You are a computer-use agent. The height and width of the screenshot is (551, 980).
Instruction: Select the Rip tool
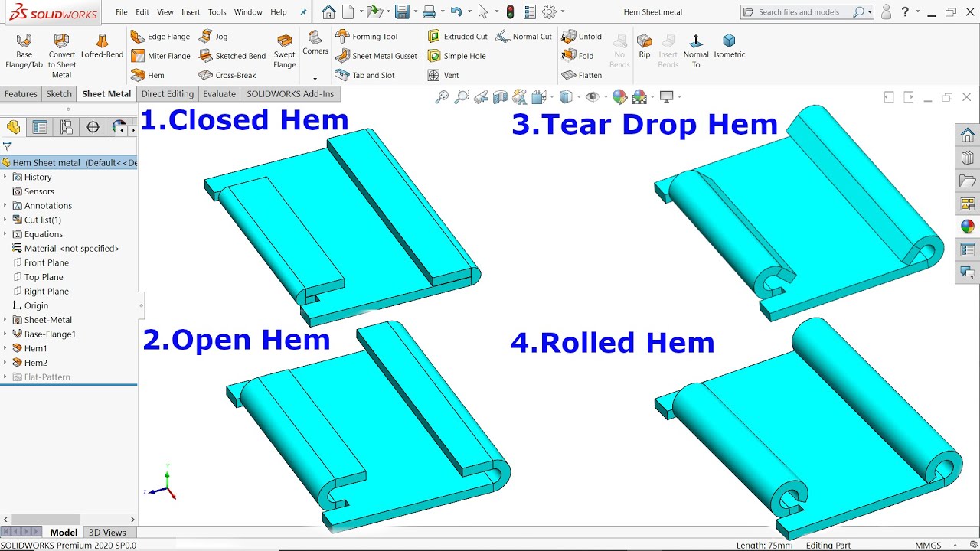[x=645, y=47]
